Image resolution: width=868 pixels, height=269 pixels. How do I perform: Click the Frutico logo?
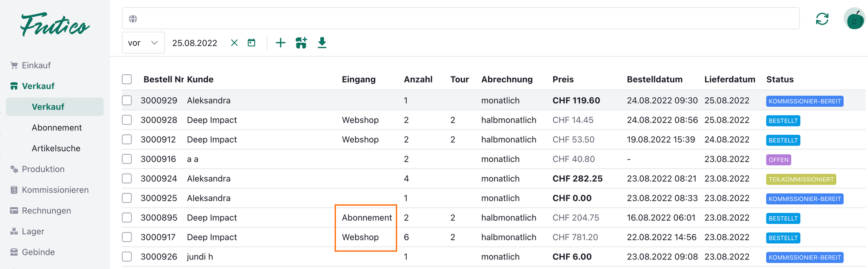[55, 25]
